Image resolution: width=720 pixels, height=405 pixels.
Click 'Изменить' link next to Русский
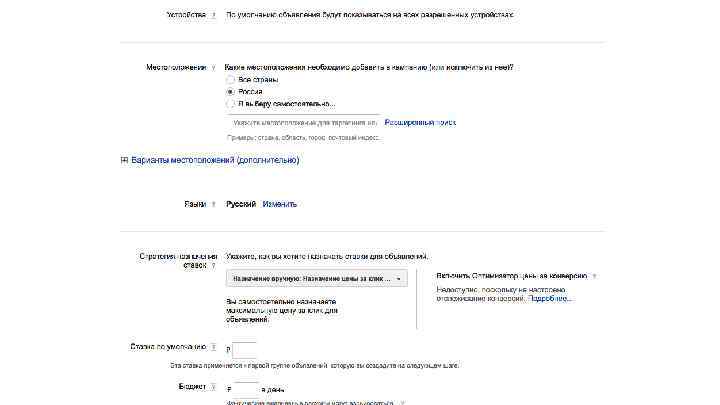click(280, 204)
